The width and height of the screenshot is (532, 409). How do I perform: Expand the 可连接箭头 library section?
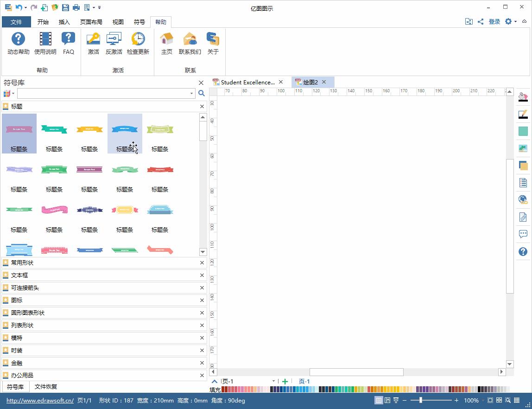25,288
